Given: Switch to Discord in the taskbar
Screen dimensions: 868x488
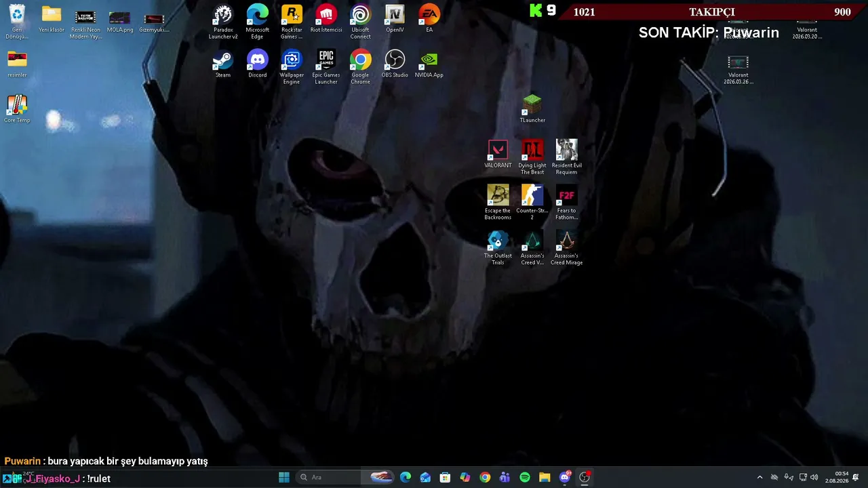Looking at the screenshot, I should coord(565,477).
